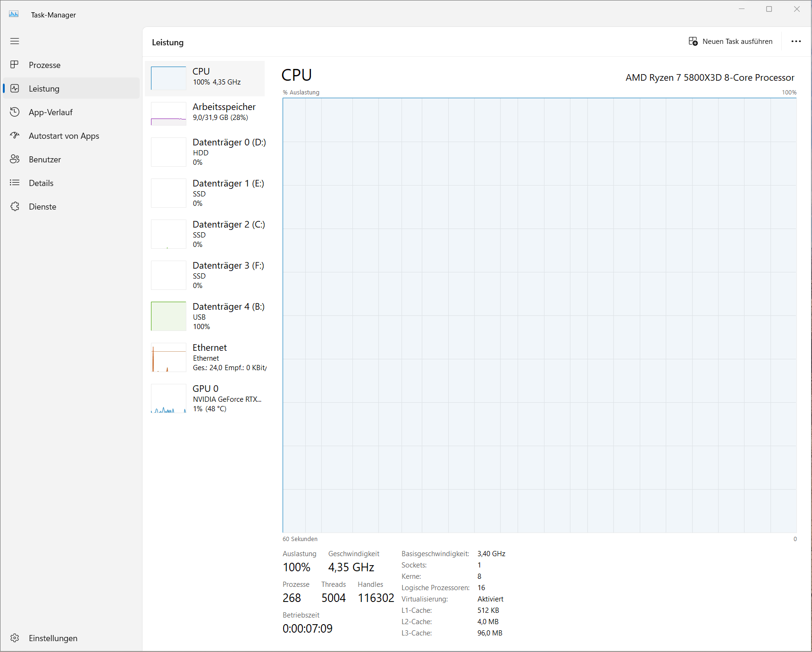Close the Task-Manager window

tap(797, 9)
